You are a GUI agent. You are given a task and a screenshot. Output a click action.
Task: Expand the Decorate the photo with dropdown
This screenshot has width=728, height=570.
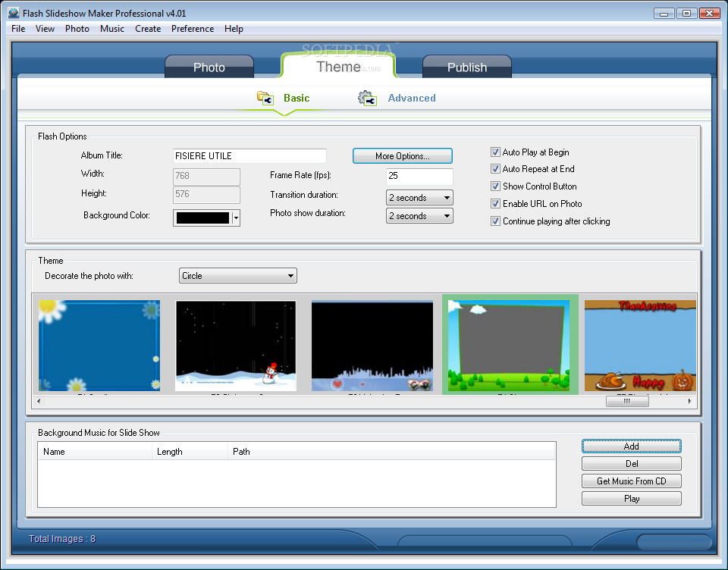click(237, 276)
